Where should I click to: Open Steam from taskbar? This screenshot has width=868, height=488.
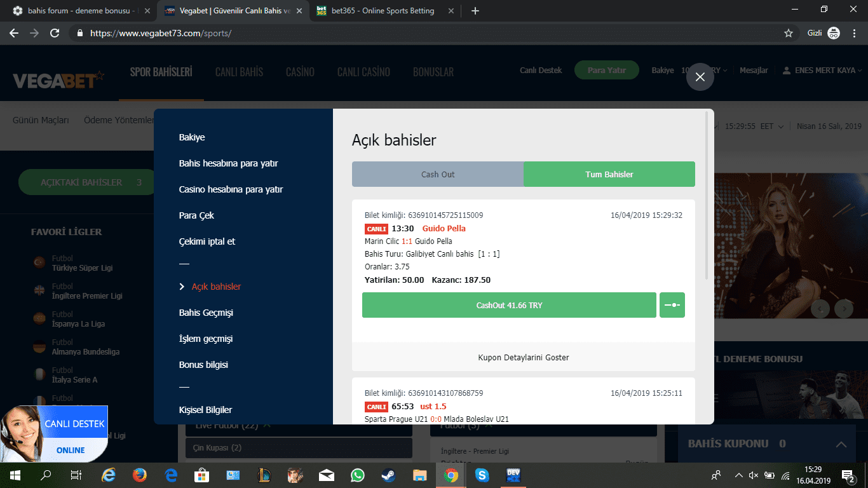(x=389, y=475)
